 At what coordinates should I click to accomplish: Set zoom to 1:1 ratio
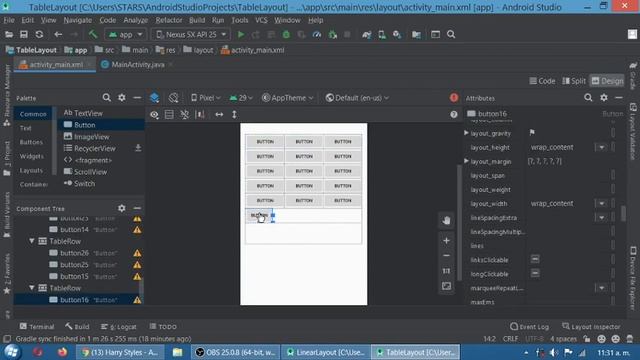[x=447, y=271]
